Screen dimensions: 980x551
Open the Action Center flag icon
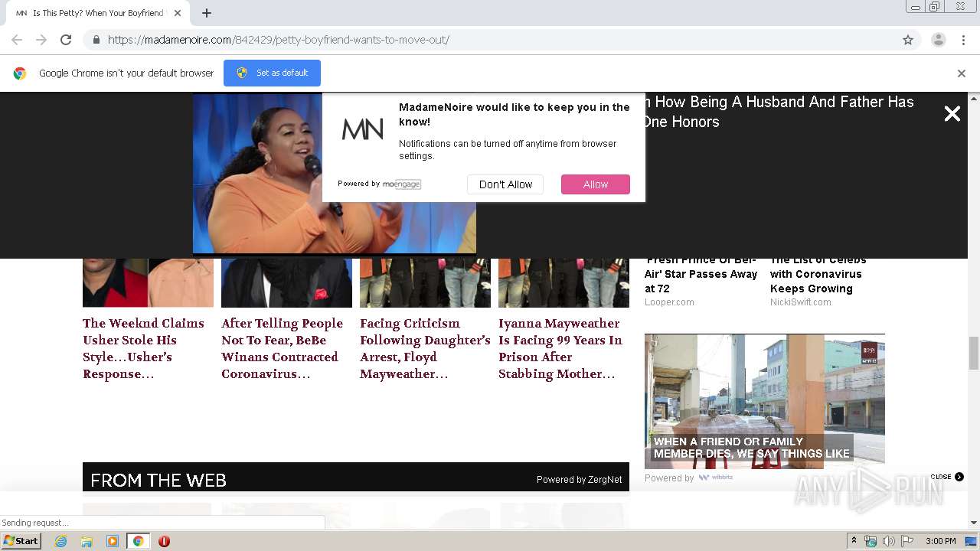point(907,541)
